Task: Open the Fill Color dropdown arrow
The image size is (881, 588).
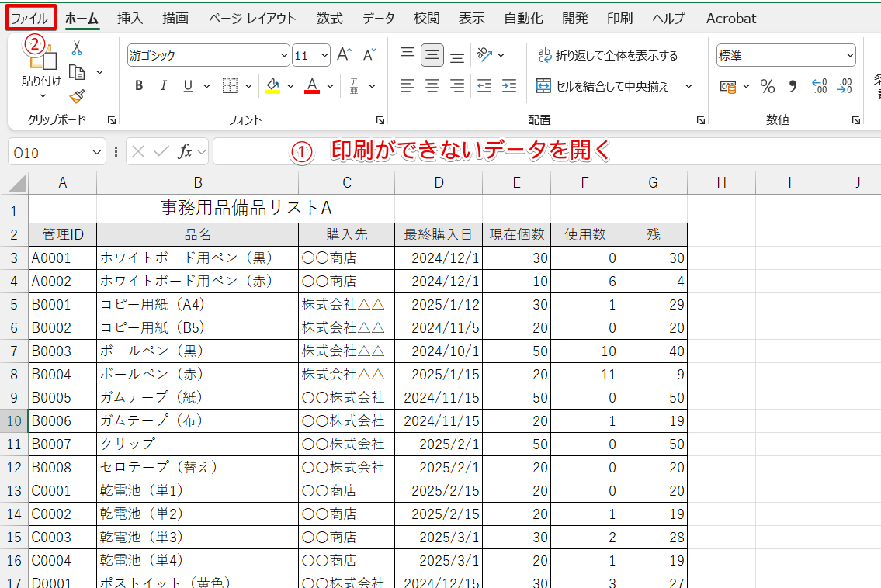Action: point(290,86)
